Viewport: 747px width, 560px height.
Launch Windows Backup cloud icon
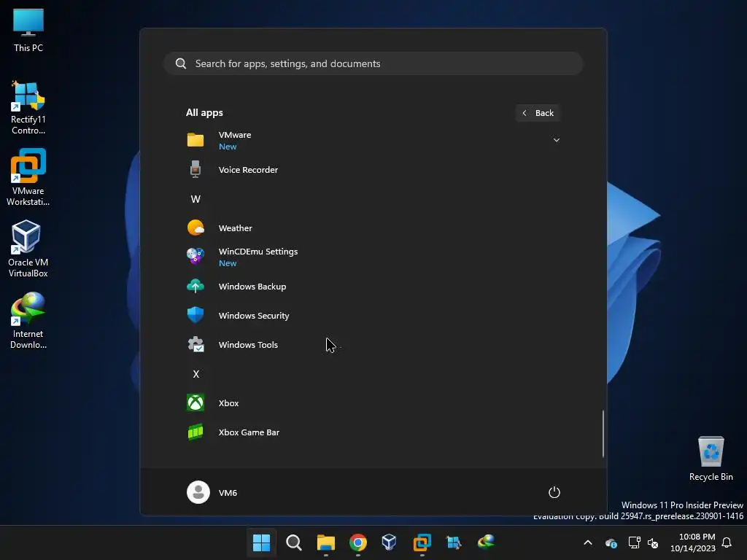[x=196, y=286]
